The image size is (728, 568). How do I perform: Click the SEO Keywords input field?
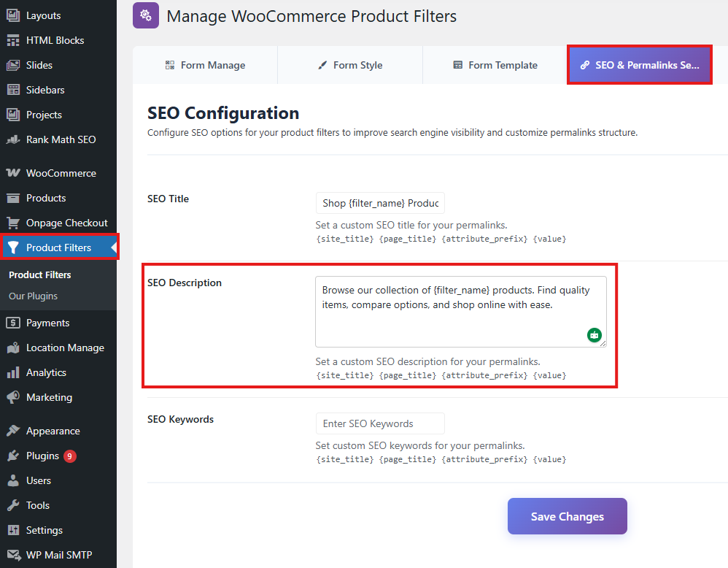pos(380,423)
